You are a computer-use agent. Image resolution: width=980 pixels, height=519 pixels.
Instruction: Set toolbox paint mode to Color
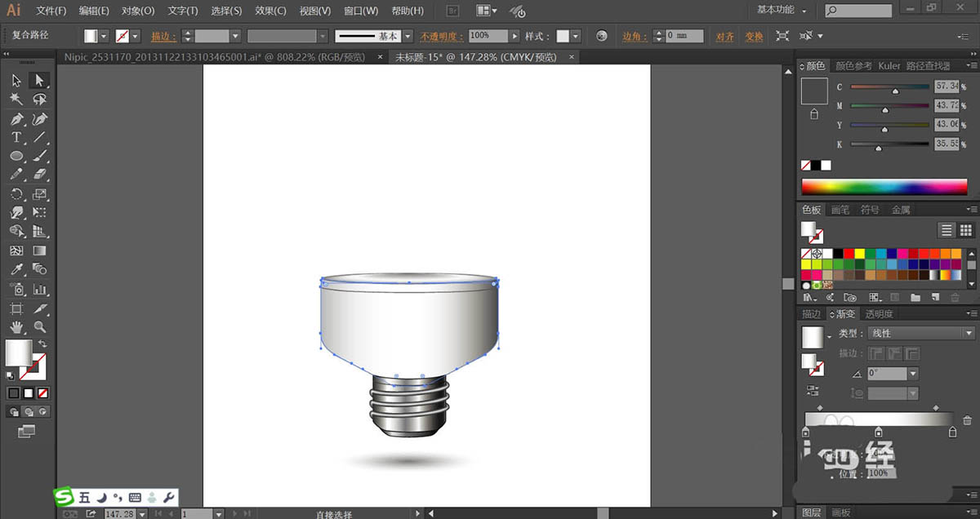pos(14,393)
